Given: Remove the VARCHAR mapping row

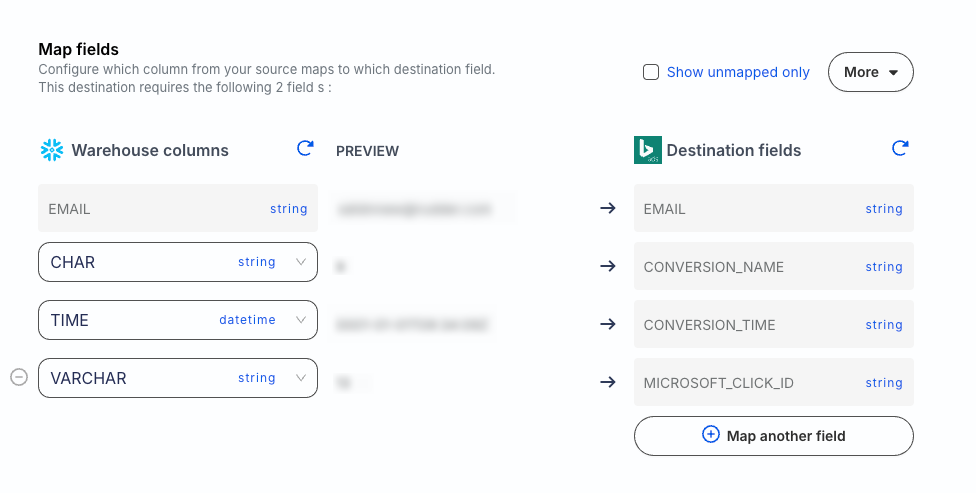Looking at the screenshot, I should [19, 377].
